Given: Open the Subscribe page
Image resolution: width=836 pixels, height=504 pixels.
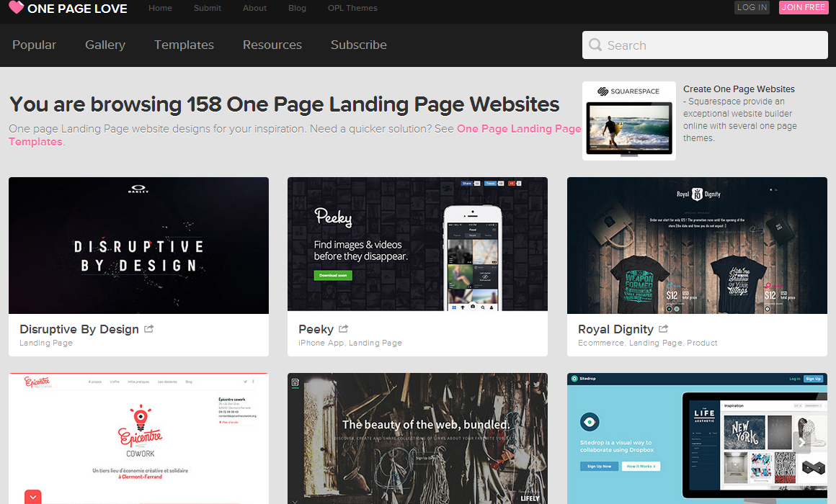Looking at the screenshot, I should [359, 45].
